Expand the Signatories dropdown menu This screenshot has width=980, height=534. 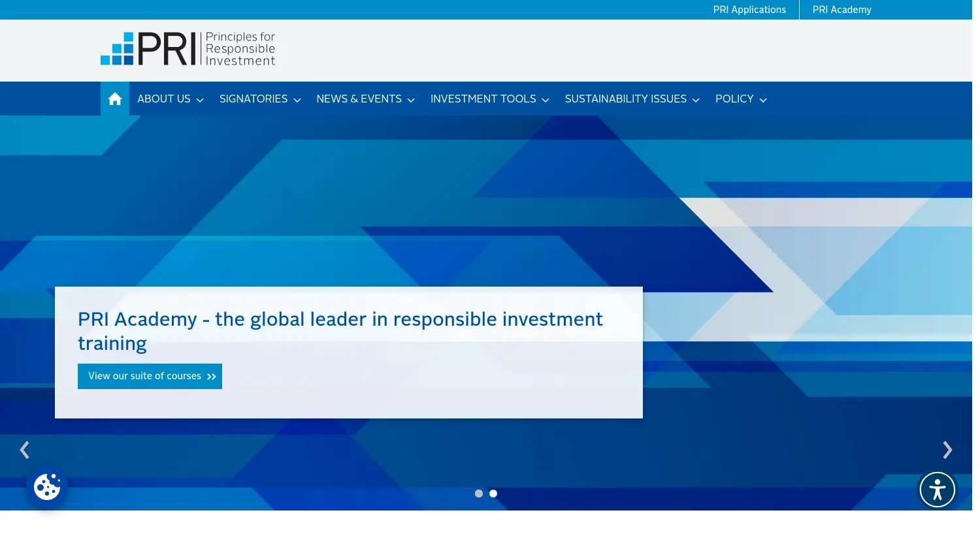pos(259,99)
